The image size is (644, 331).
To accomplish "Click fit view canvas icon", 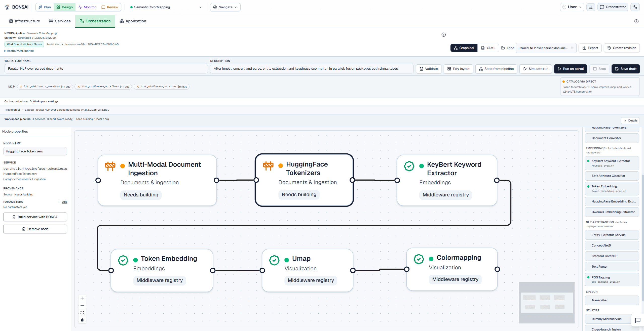I will pyautogui.click(x=82, y=313).
